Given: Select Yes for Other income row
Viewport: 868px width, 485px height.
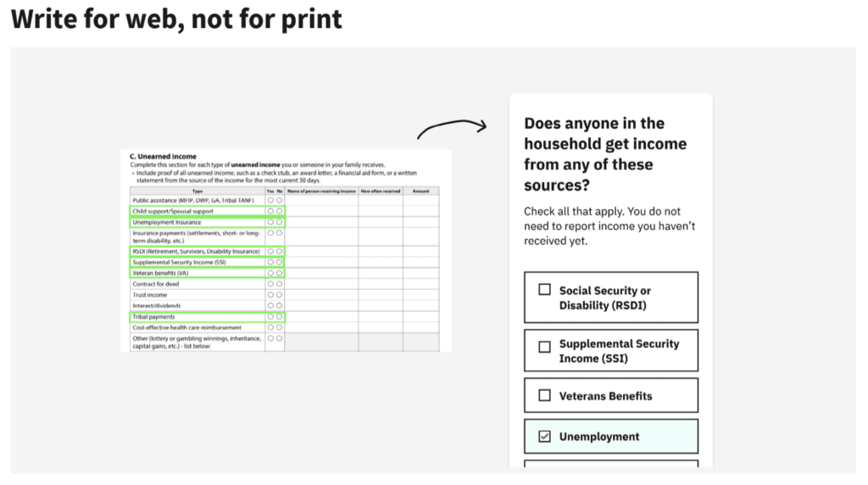Looking at the screenshot, I should tap(270, 338).
